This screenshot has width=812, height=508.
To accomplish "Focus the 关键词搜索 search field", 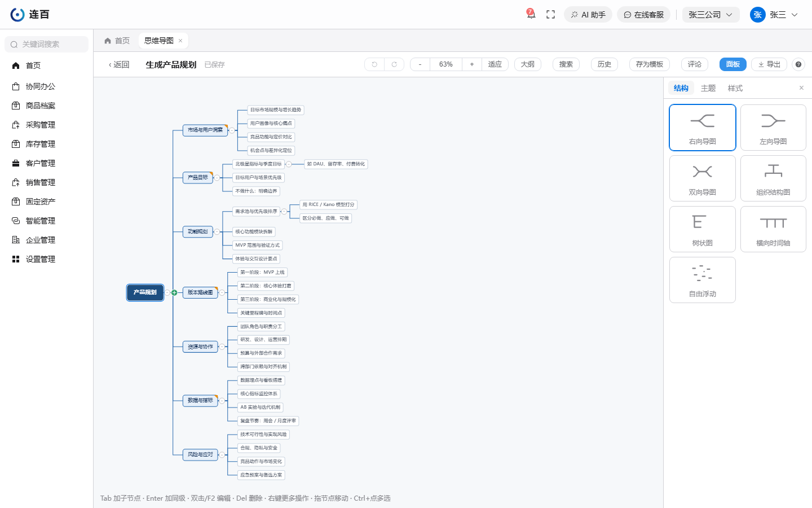I will coord(47,44).
